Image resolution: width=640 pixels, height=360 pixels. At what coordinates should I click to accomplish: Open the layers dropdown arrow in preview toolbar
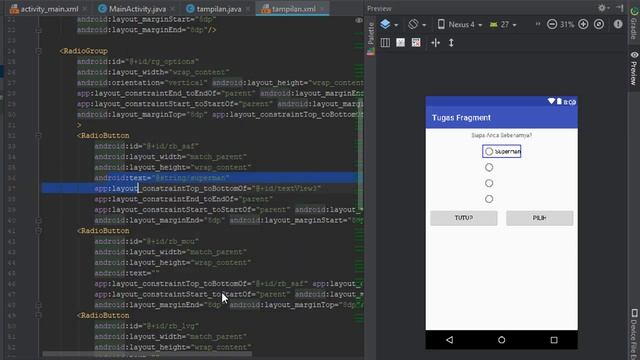[x=396, y=25]
